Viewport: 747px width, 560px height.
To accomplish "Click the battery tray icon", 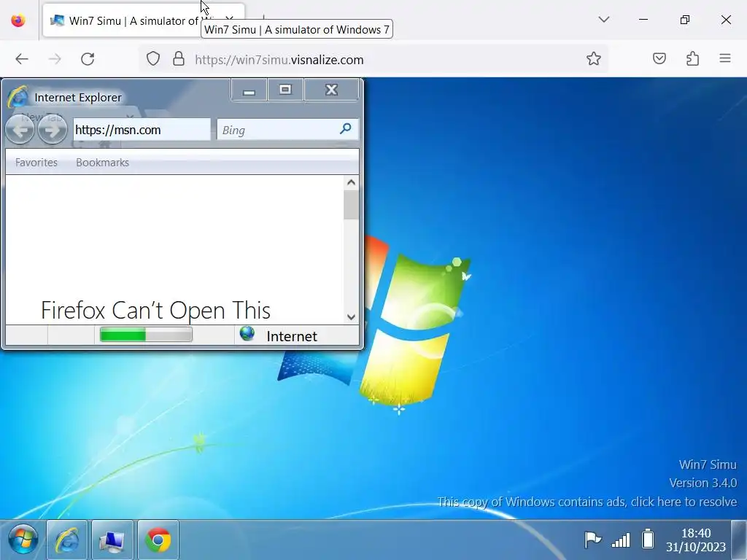I will pos(648,539).
